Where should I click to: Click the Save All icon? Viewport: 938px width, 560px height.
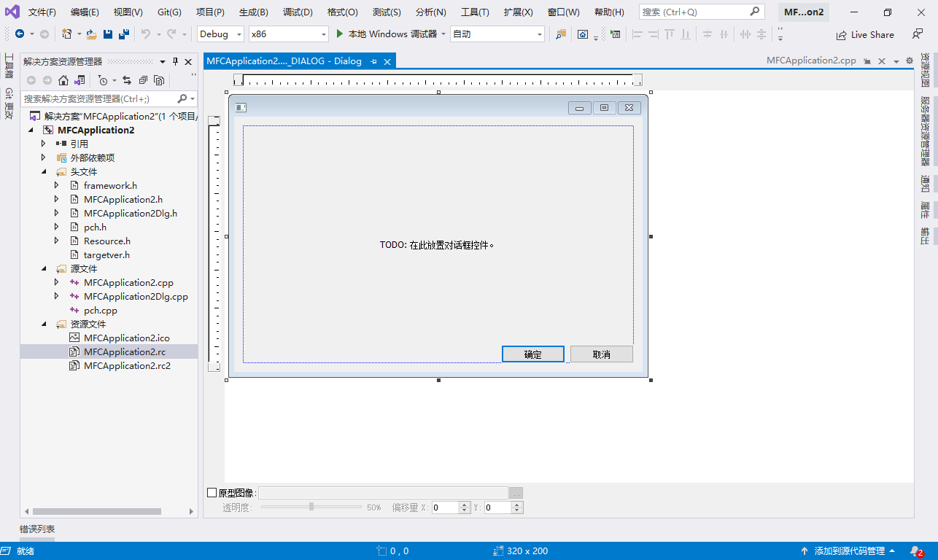pyautogui.click(x=124, y=34)
